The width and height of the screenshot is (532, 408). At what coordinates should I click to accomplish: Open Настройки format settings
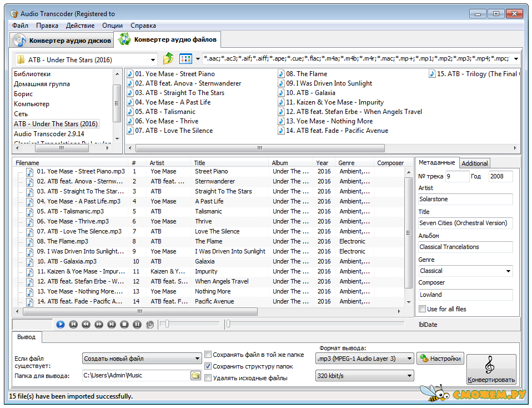pyautogui.click(x=440, y=359)
